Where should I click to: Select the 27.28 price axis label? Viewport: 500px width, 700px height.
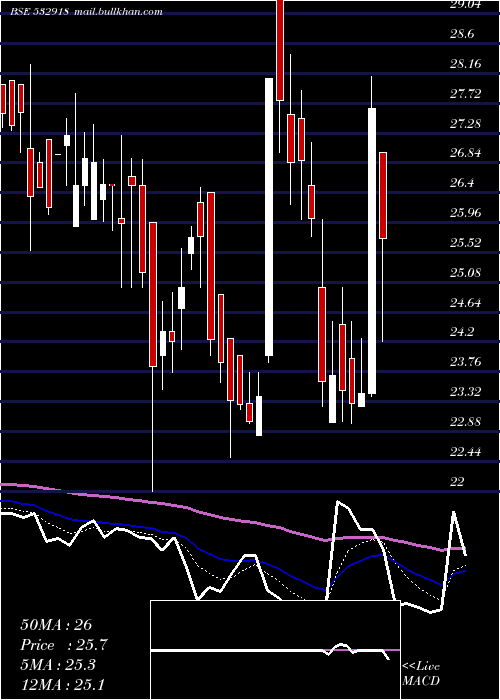(465, 124)
